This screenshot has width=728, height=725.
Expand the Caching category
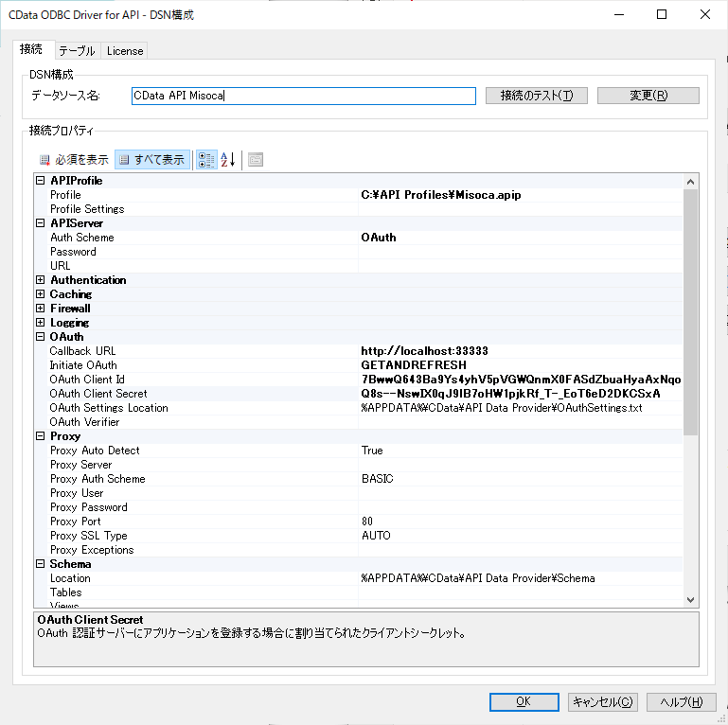(41, 294)
